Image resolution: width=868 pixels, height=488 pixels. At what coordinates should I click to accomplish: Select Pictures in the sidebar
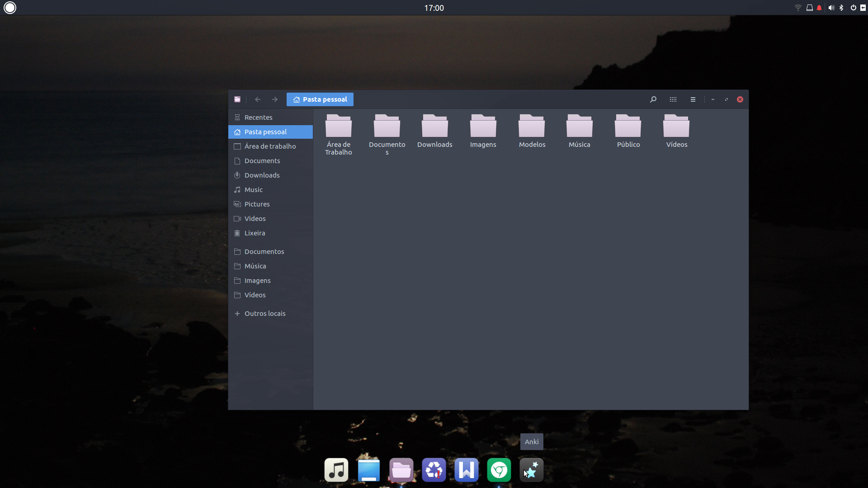point(270,204)
